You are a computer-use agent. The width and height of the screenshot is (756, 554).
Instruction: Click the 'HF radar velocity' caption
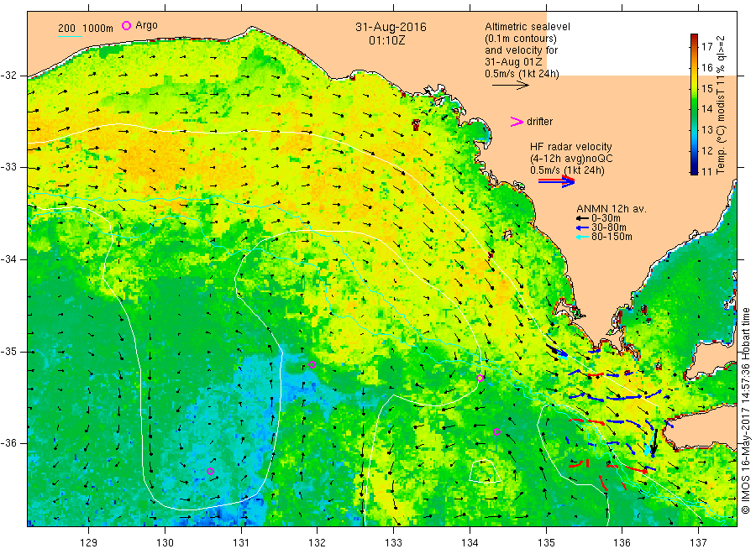coord(571,147)
